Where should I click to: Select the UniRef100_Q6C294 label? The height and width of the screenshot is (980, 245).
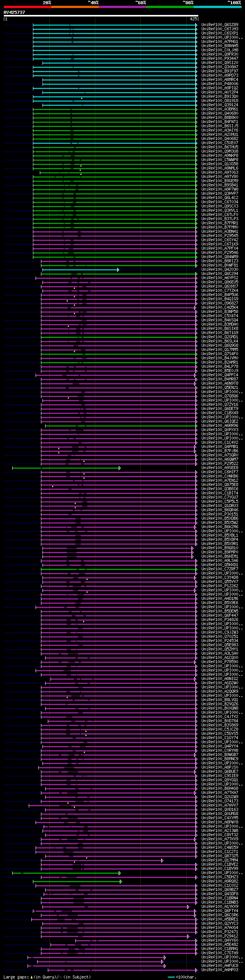(x=220, y=274)
